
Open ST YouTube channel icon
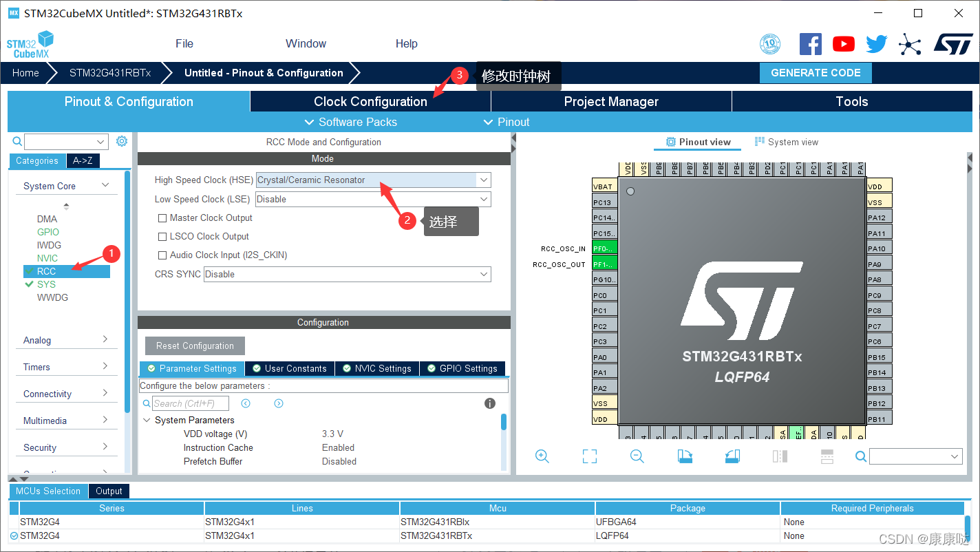[844, 44]
